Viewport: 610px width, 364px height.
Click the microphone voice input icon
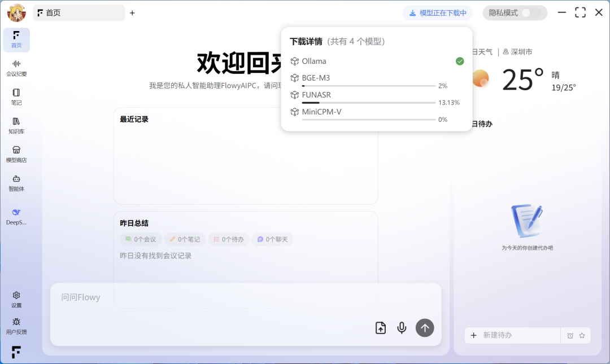point(402,328)
